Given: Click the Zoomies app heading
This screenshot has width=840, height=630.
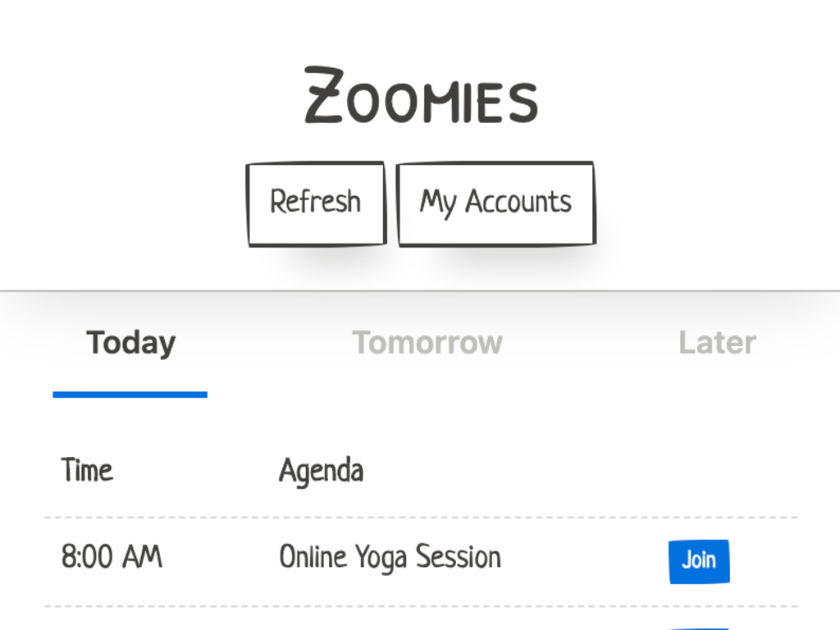Looking at the screenshot, I should point(421,96).
